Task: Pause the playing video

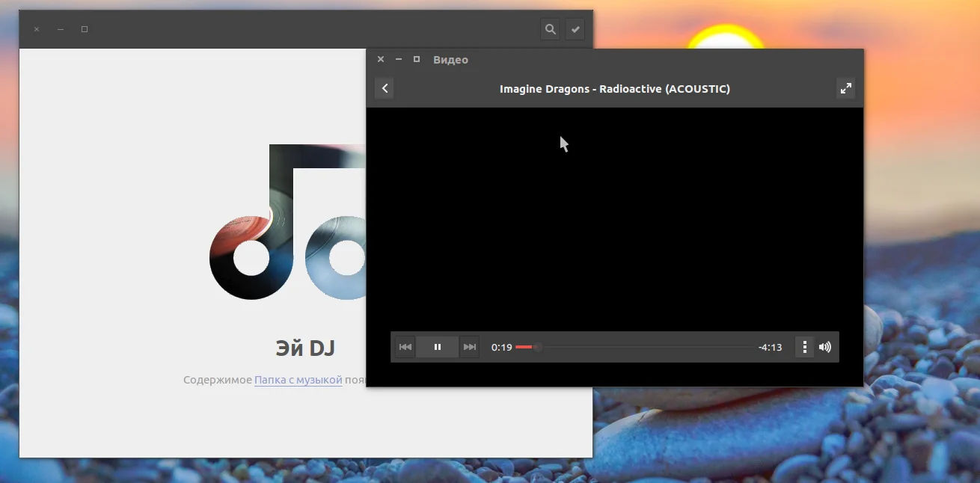Action: 438,347
